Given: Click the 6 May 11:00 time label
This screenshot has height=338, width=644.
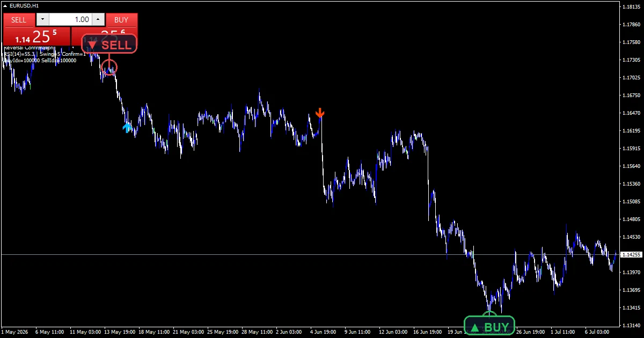Looking at the screenshot, I should click(x=49, y=332).
